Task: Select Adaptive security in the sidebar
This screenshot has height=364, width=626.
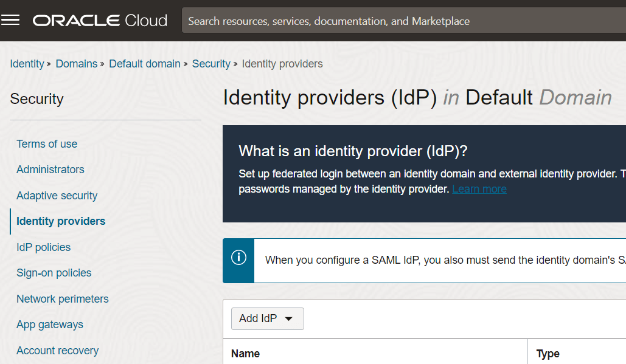Action: point(57,196)
